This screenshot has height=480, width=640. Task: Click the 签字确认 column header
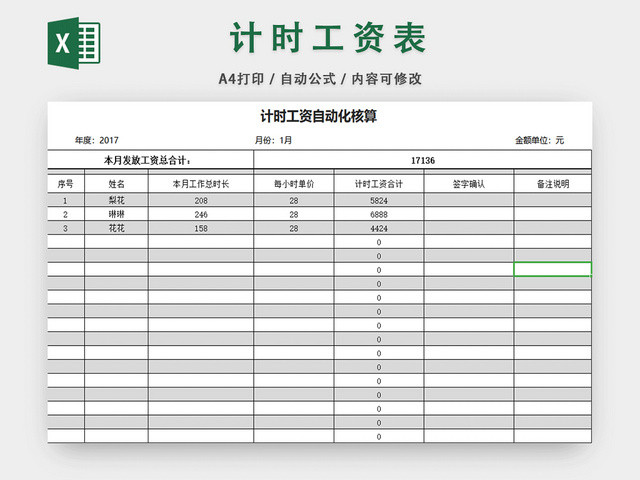tap(469, 184)
